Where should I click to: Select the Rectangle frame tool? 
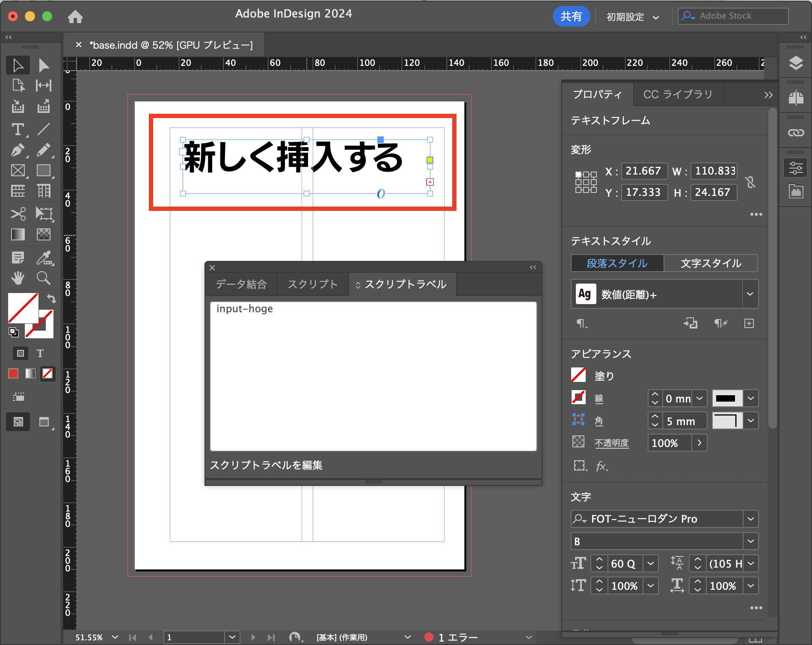coord(18,170)
